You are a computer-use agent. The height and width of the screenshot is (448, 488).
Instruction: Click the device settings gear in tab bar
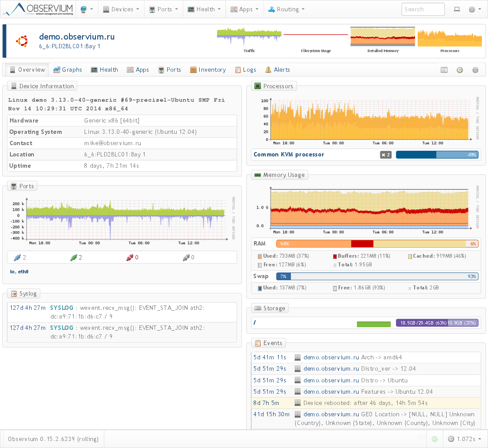[475, 70]
